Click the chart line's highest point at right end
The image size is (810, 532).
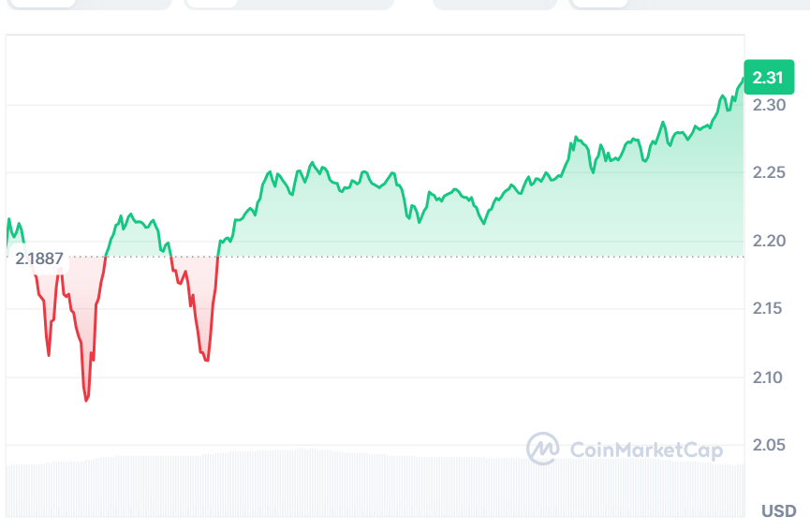click(742, 81)
